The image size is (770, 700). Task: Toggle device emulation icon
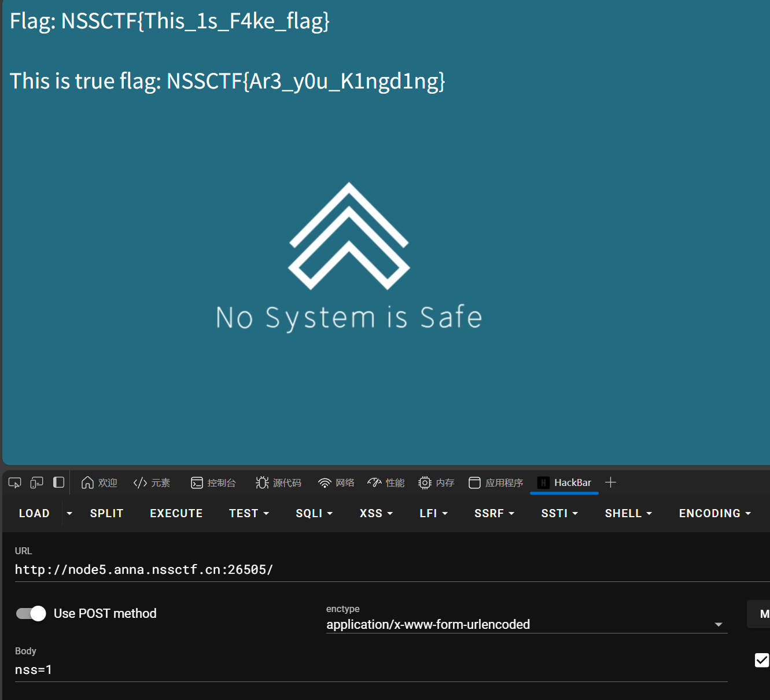[36, 482]
